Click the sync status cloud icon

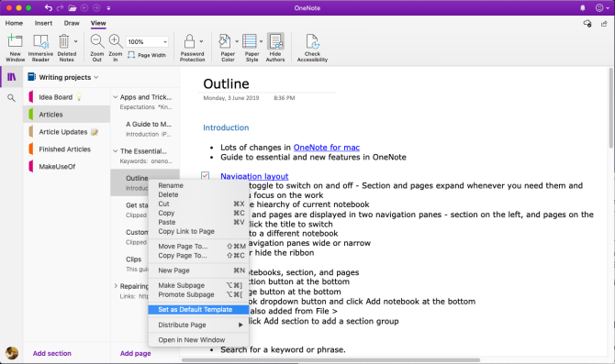[587, 24]
